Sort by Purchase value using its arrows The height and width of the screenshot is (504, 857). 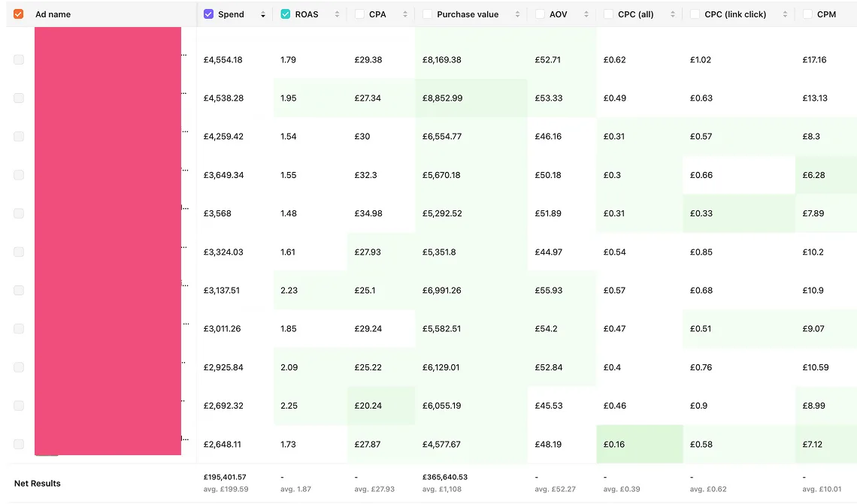point(517,15)
